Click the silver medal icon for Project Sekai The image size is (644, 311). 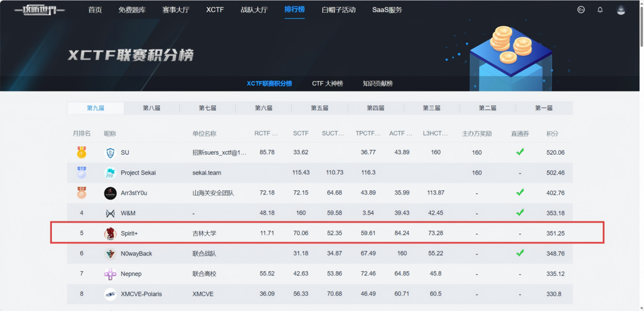point(81,173)
